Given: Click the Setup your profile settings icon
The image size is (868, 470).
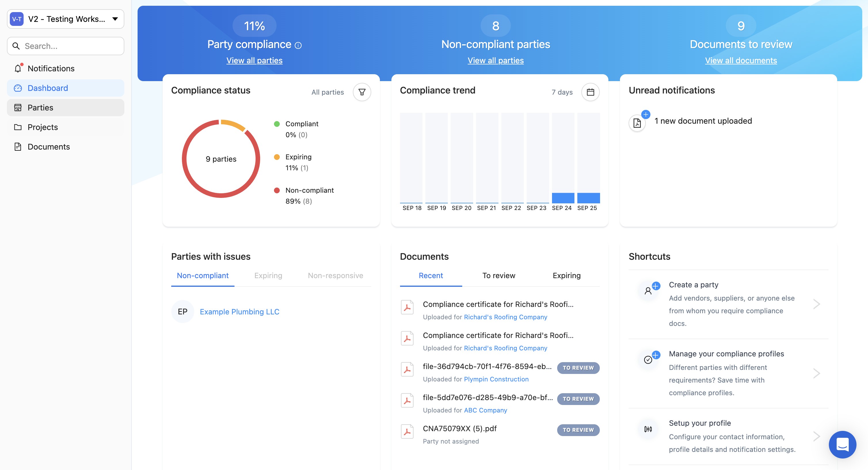Looking at the screenshot, I should coord(648,429).
